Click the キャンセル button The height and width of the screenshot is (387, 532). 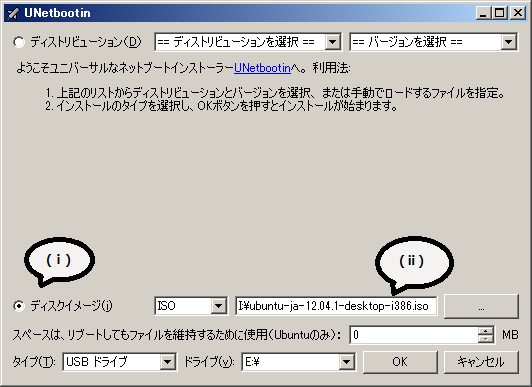[x=481, y=362]
